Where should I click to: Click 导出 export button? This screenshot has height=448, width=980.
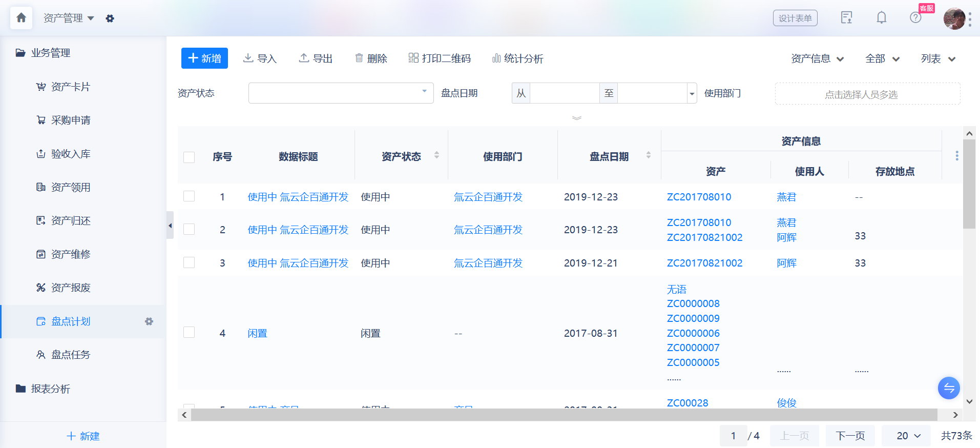pyautogui.click(x=316, y=58)
